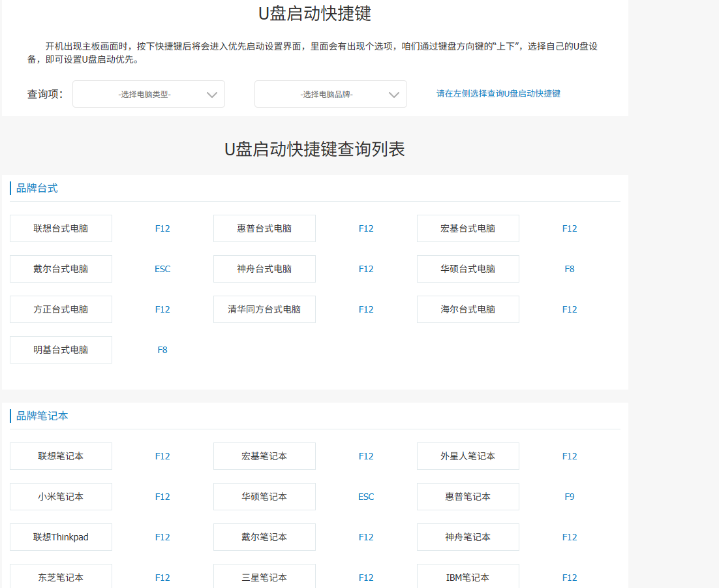This screenshot has width=719, height=588.
Task: Click the 惠普台式电脑 button
Action: pos(265,228)
